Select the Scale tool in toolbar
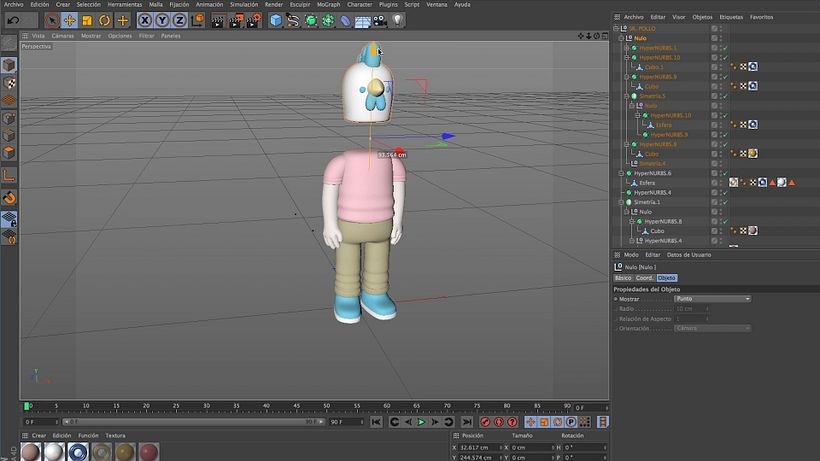The height and width of the screenshot is (461, 820). (x=87, y=20)
